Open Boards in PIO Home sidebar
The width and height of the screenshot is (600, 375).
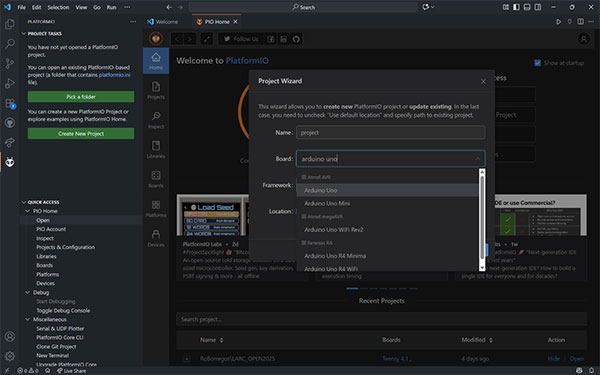[156, 179]
